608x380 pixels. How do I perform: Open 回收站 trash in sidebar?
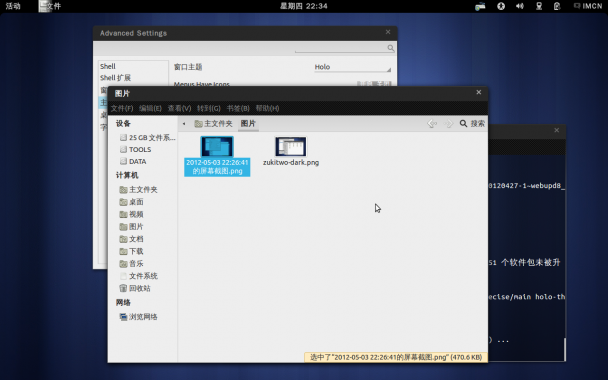coord(135,288)
